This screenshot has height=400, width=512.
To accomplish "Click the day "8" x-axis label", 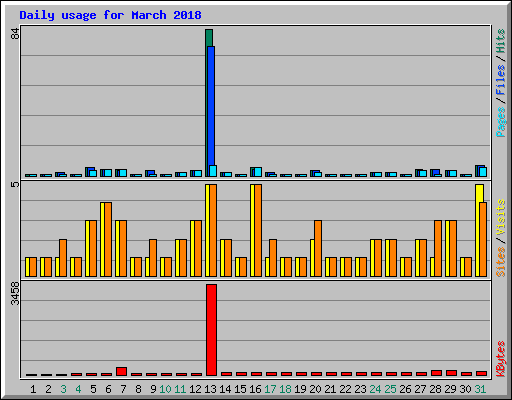I will [x=138, y=389].
